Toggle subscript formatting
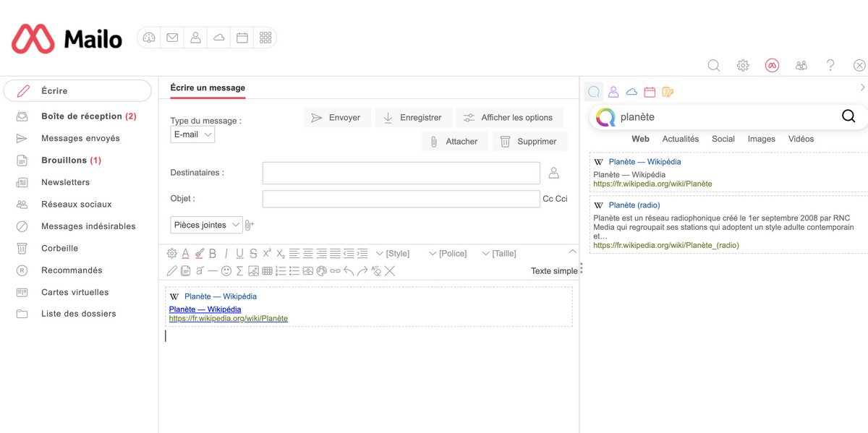This screenshot has height=433, width=868. pos(281,253)
